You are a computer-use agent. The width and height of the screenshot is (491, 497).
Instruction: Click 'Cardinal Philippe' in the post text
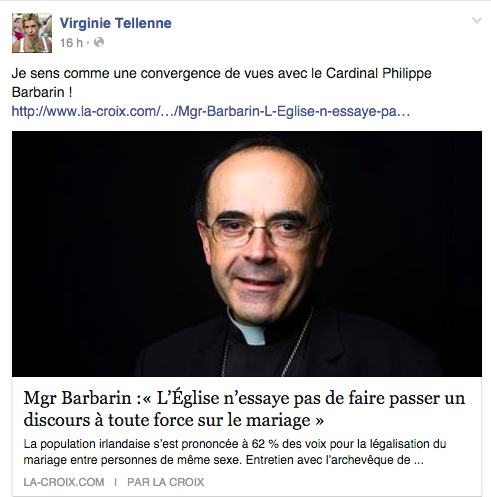pyautogui.click(x=379, y=73)
